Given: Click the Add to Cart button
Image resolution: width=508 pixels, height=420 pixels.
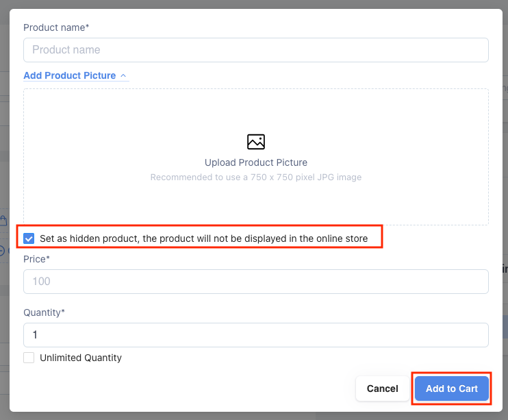Looking at the screenshot, I should pos(452,388).
